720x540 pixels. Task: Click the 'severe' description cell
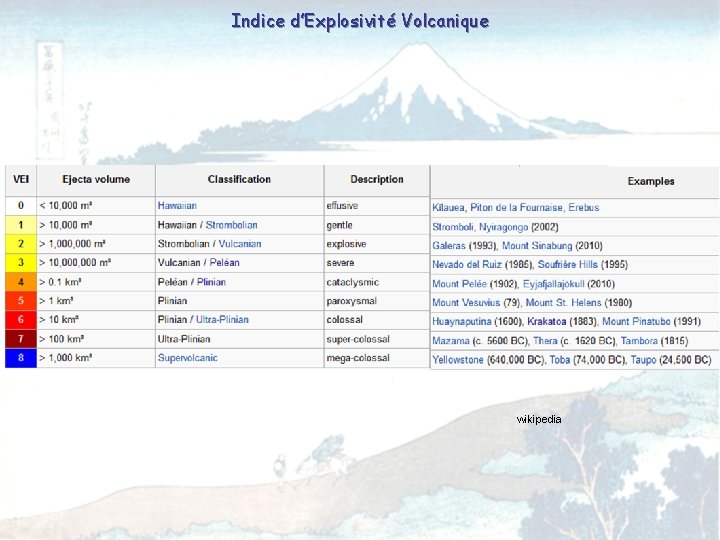coord(377,263)
